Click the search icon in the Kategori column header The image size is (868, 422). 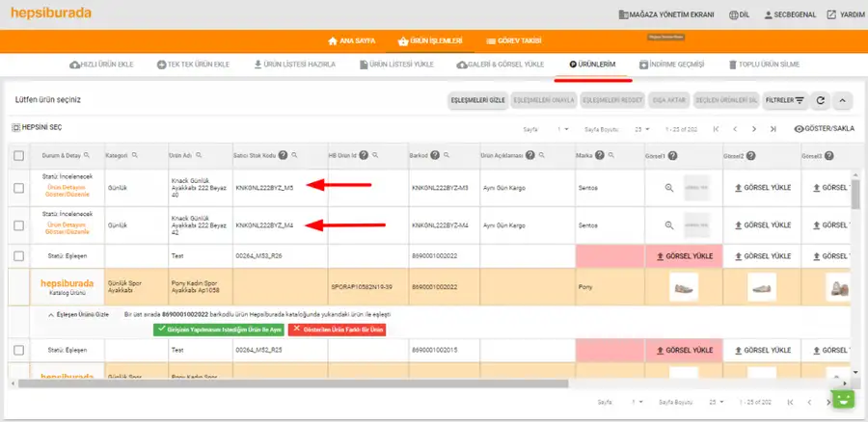134,155
